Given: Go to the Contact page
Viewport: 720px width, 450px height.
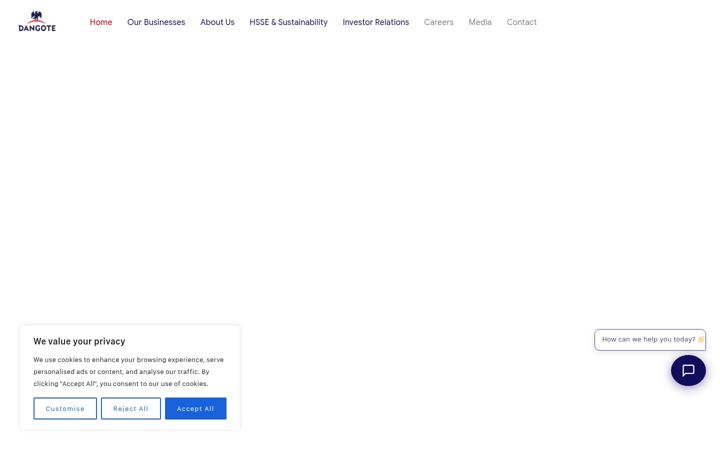Looking at the screenshot, I should (521, 22).
